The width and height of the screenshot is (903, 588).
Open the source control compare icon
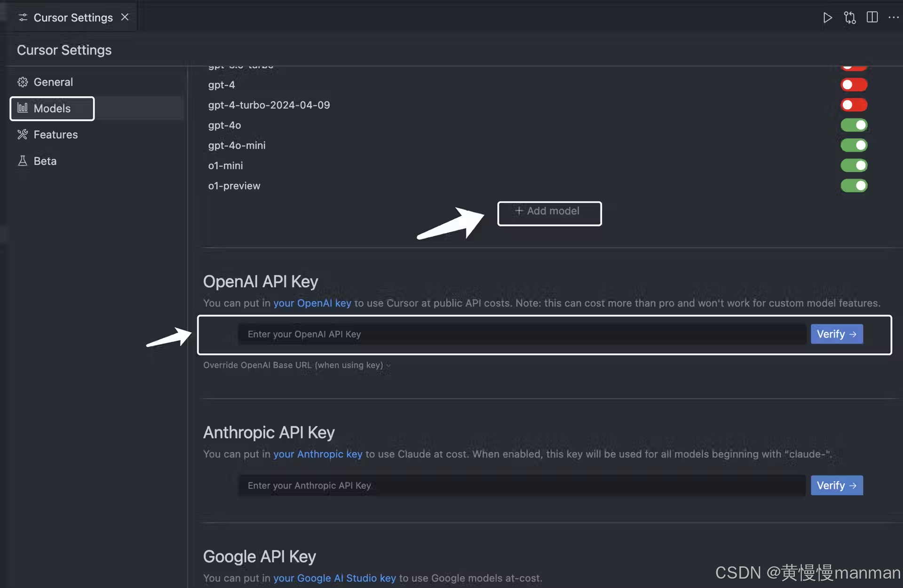click(850, 18)
